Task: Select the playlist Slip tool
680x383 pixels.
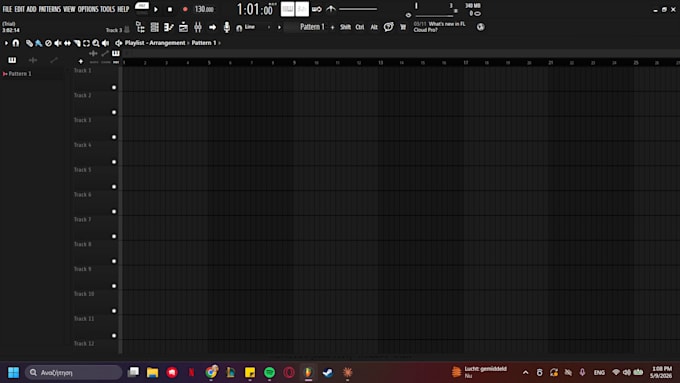Action: tap(67, 43)
